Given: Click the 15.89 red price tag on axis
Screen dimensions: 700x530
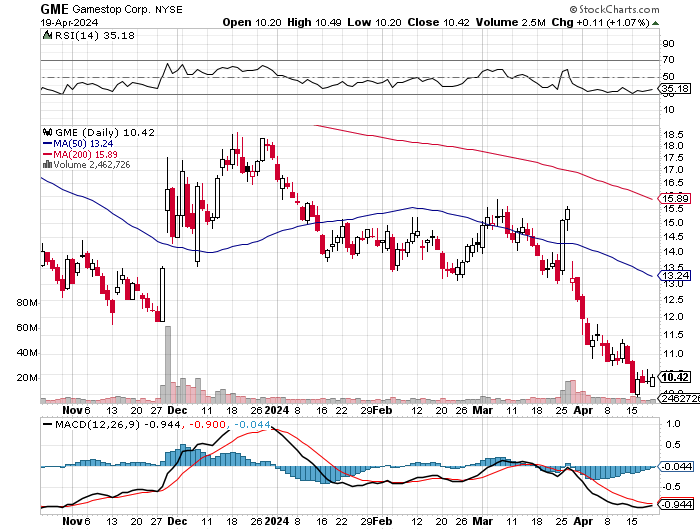Looking at the screenshot, I should pyautogui.click(x=675, y=198).
